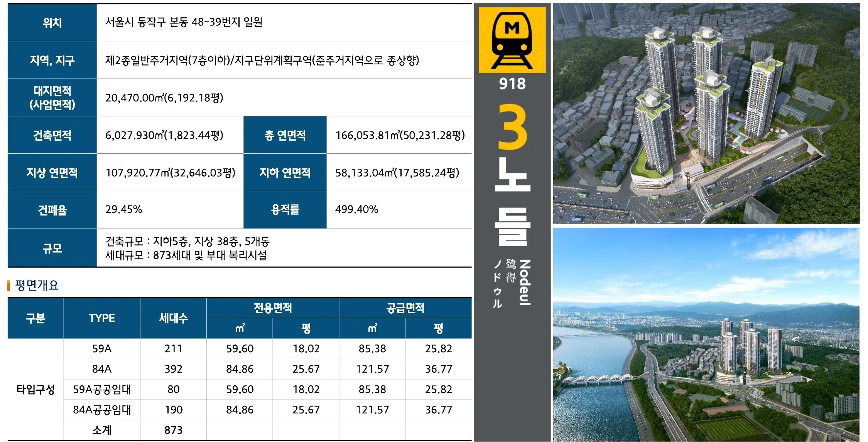
Task: Open the aerial rendering of the towers
Action: pos(706,113)
